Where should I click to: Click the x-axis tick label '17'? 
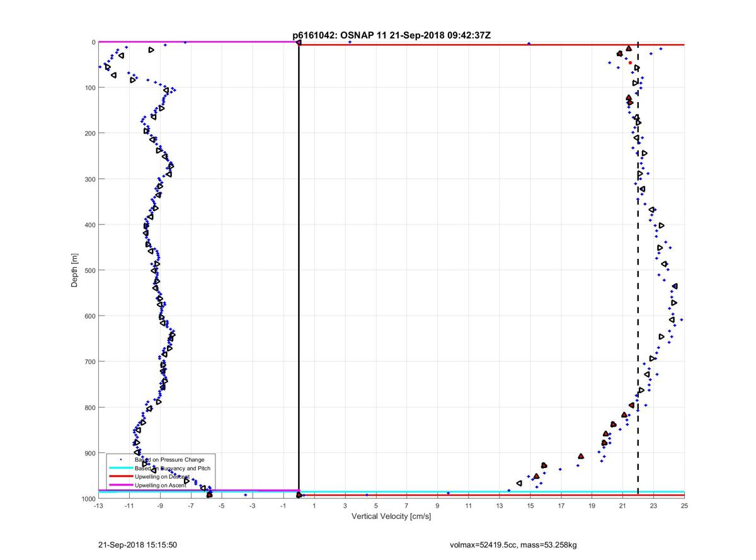pos(561,505)
